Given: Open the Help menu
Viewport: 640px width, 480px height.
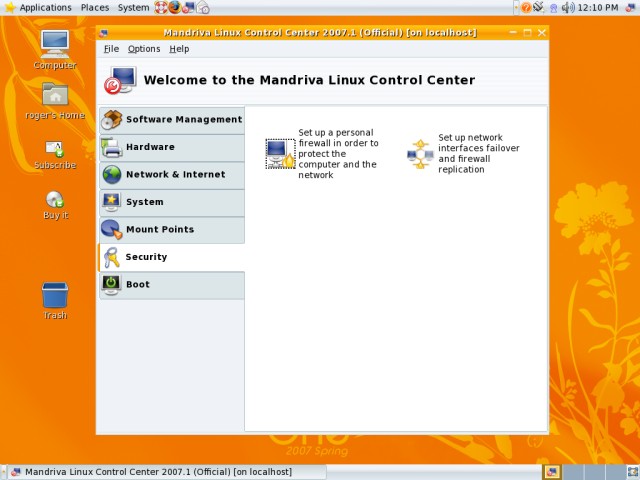Looking at the screenshot, I should [179, 49].
